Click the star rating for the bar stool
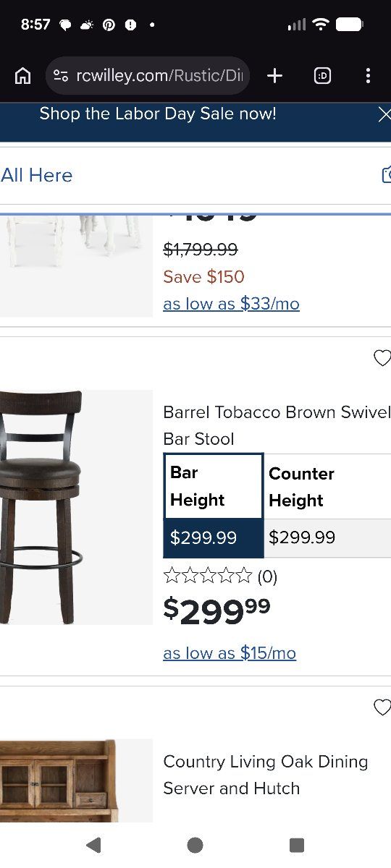391x868 pixels. click(208, 576)
